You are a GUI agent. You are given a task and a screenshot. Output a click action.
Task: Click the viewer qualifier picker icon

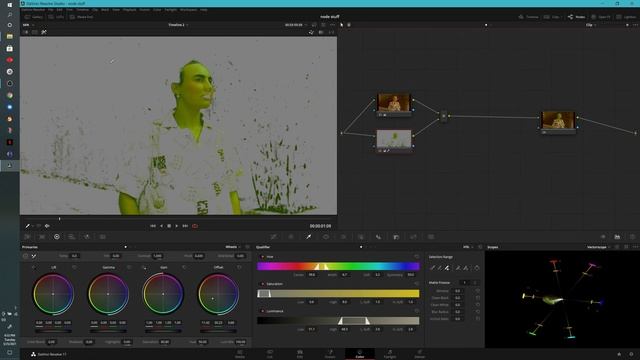click(28, 226)
